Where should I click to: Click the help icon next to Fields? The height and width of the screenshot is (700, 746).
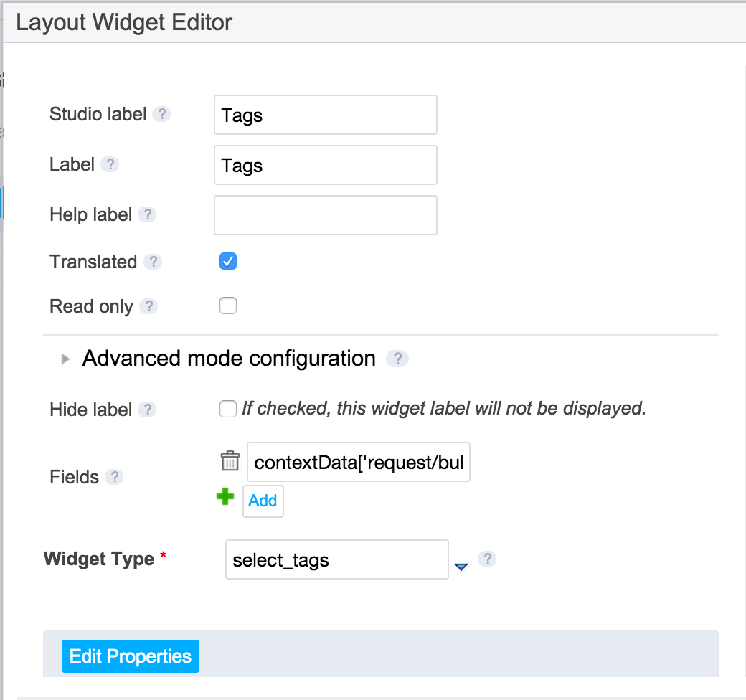click(x=114, y=476)
